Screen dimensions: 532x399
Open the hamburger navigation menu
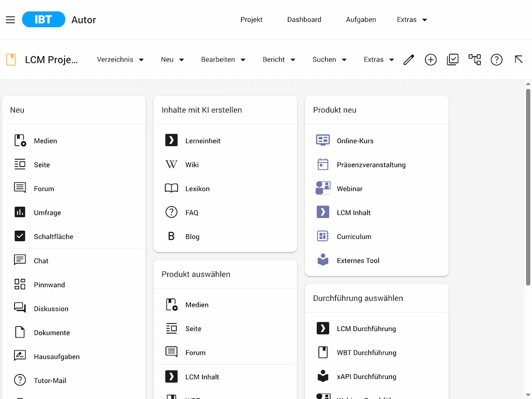pyautogui.click(x=11, y=20)
